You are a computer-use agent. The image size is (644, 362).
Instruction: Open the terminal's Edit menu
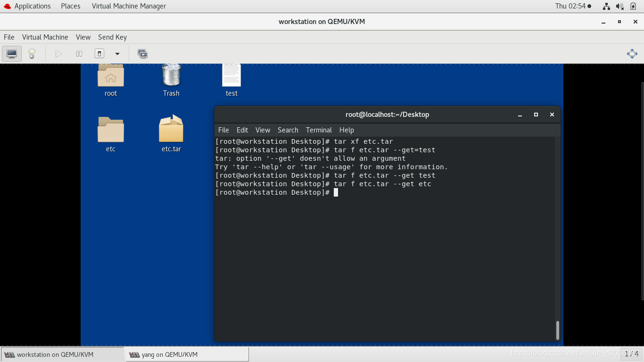pyautogui.click(x=242, y=130)
